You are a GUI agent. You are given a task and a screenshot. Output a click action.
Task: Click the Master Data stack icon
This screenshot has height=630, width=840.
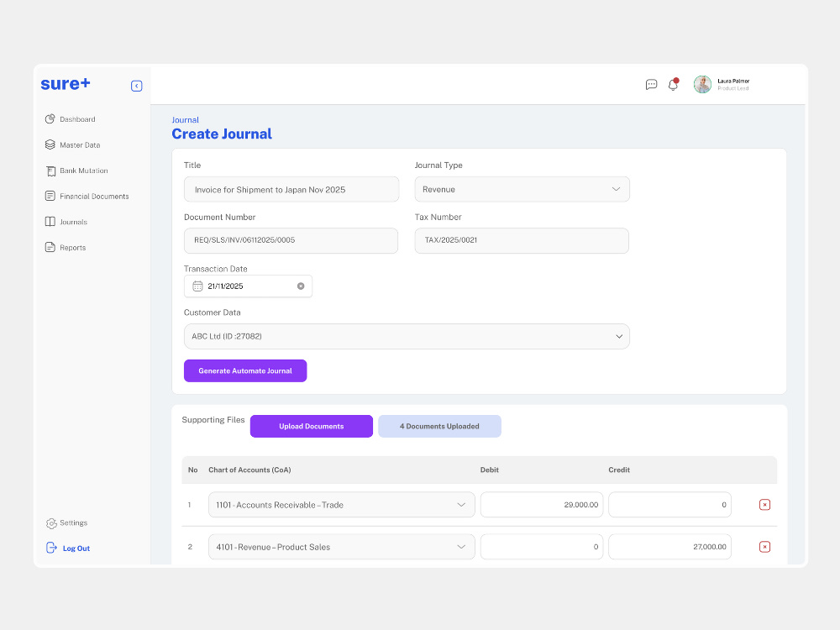coord(50,144)
